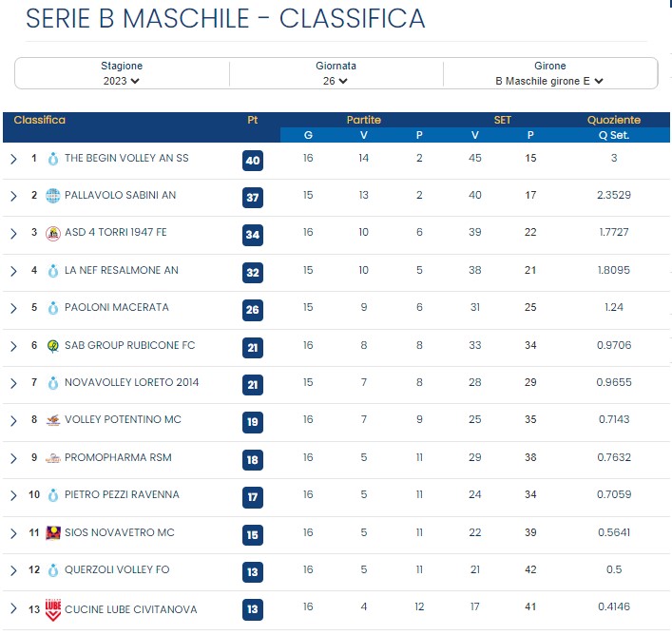The width and height of the screenshot is (672, 635).
Task: Click the PALLAVOLO SABINI AN team name
Action: 121,196
